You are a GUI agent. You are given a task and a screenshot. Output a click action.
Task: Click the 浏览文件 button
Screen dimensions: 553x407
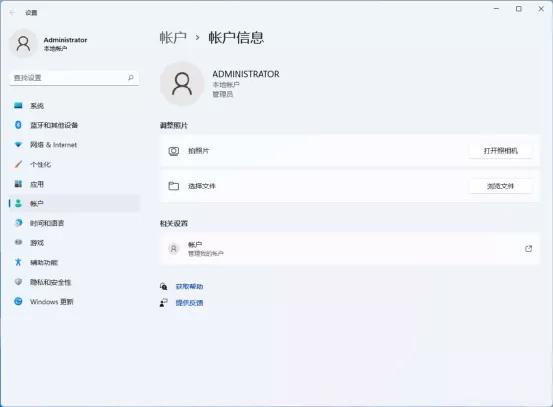pos(500,186)
